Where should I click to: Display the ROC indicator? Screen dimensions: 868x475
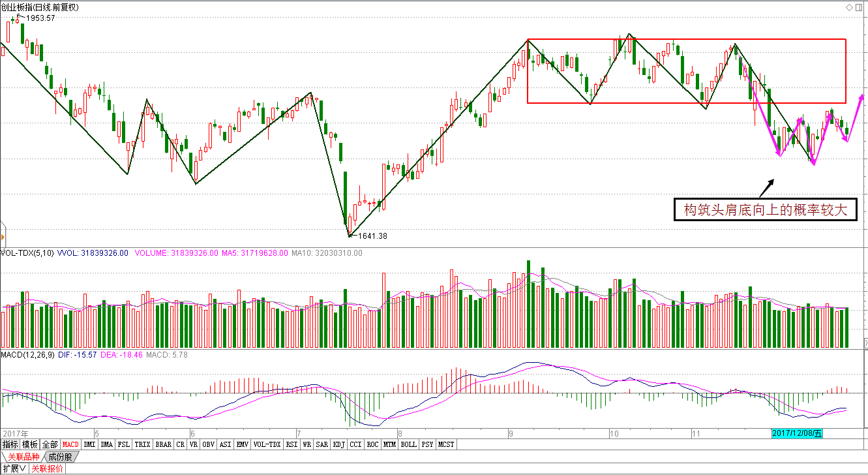pos(373,444)
